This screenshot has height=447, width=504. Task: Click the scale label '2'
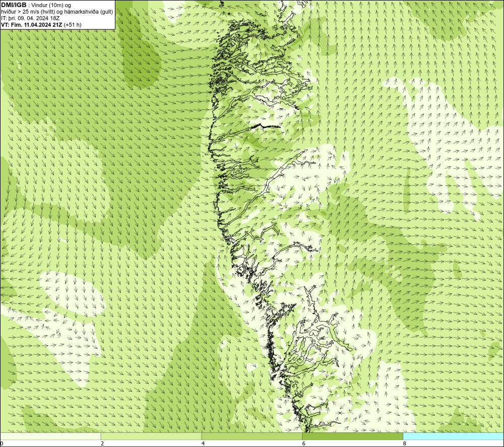[x=102, y=444]
